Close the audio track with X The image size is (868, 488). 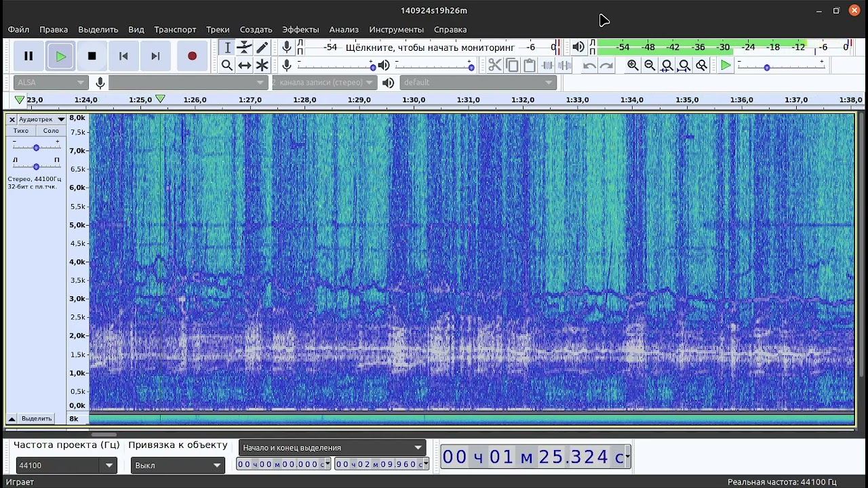[12, 119]
